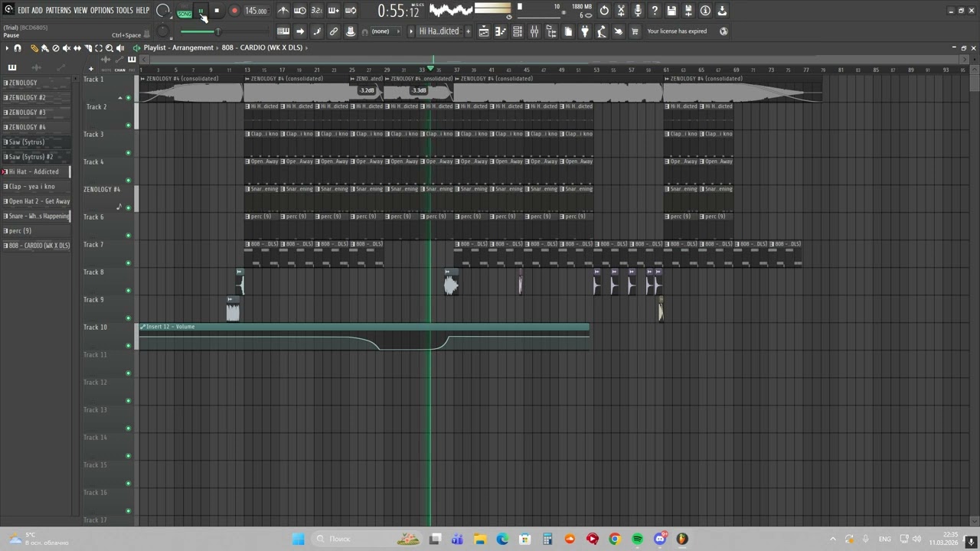Open the OPTIONS menu
Screen dimensions: 980x551
(x=102, y=11)
